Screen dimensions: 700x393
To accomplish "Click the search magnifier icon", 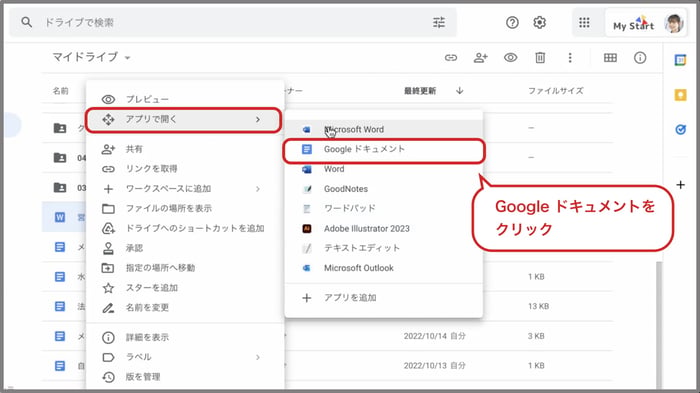I will pyautogui.click(x=26, y=22).
